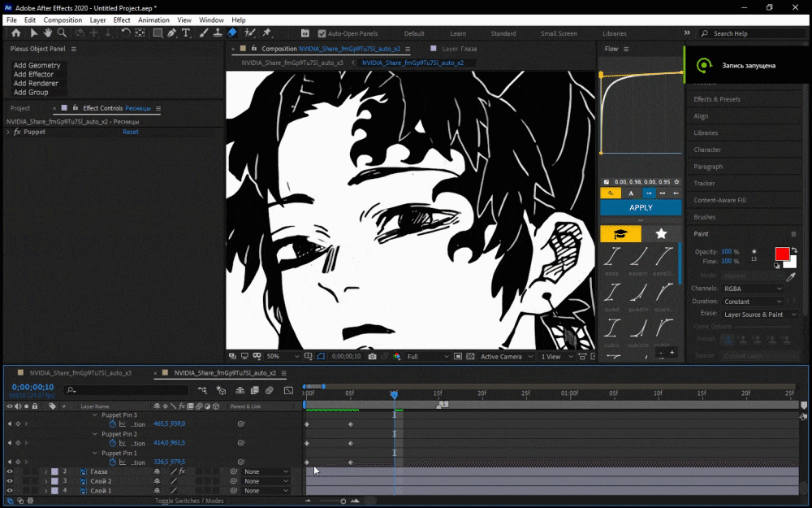The image size is (812, 508).
Task: Open the Plexus Object Panel menu icon
Action: click(x=74, y=49)
